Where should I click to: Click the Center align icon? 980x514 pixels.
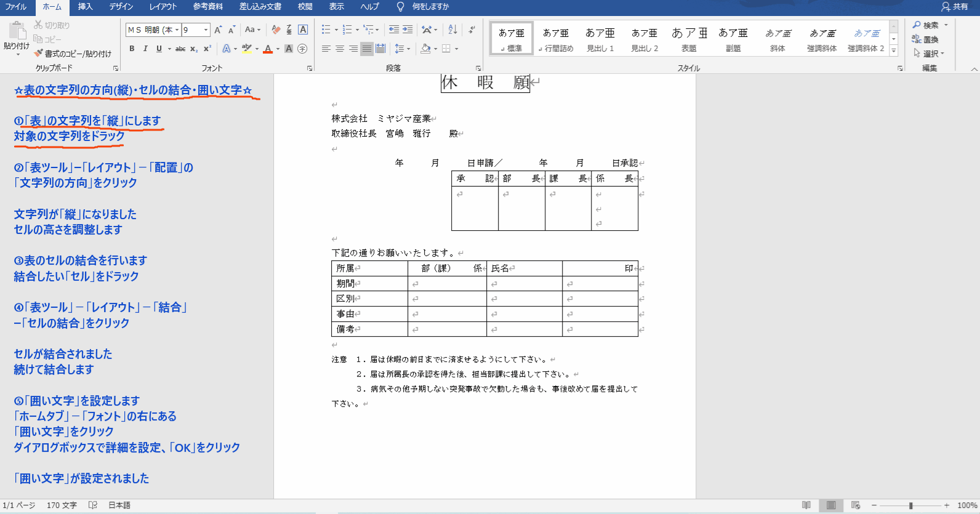(340, 49)
